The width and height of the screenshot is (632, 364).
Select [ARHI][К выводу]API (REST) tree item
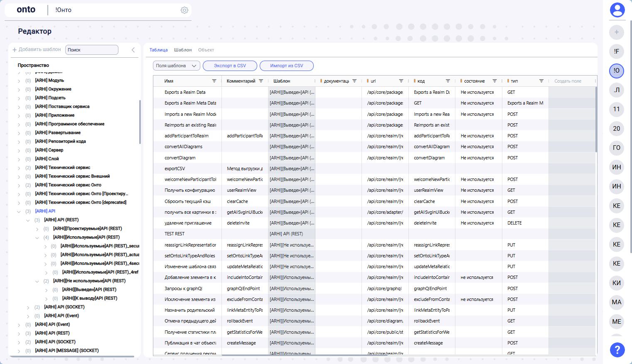coord(90,298)
